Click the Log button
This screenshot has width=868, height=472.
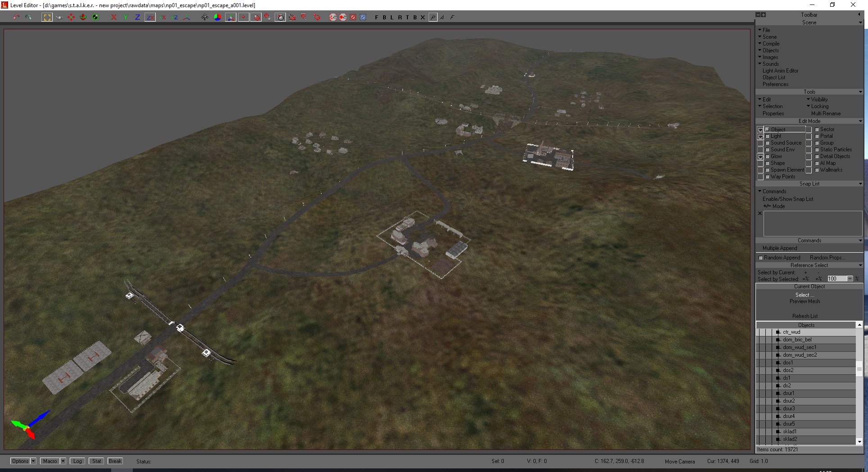pyautogui.click(x=77, y=461)
